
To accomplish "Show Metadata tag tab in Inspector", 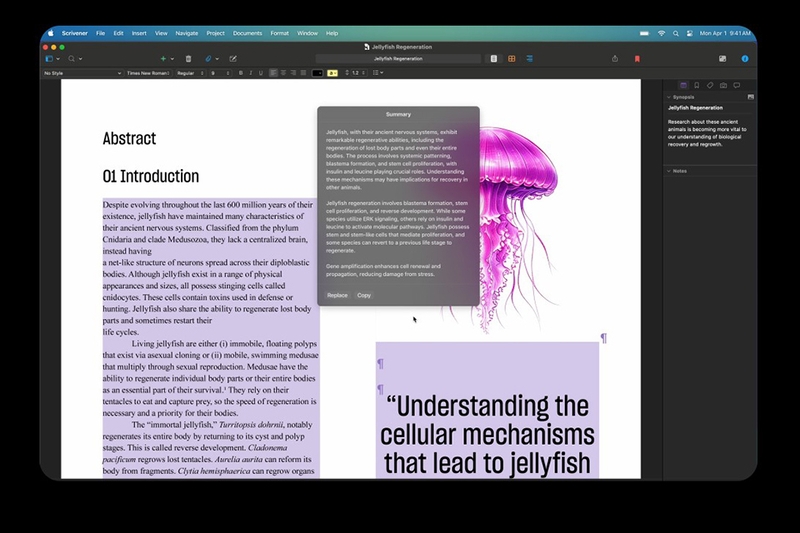I will pyautogui.click(x=710, y=85).
